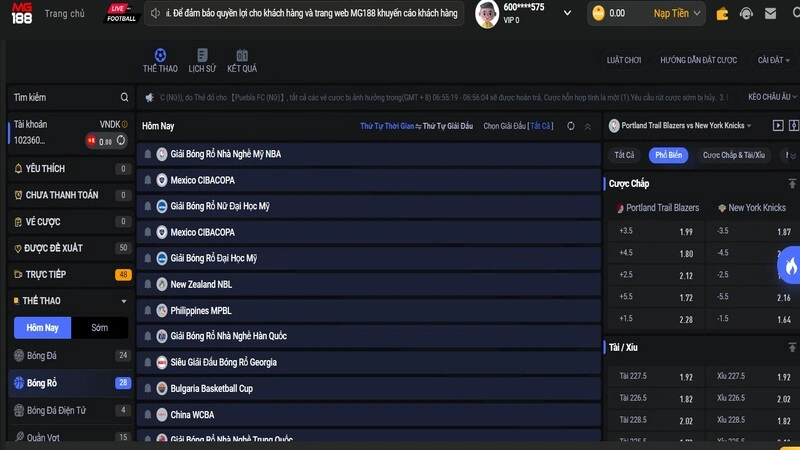This screenshot has width=800, height=450.
Task: Select Bóng Rổ sport category
Action: coord(70,383)
